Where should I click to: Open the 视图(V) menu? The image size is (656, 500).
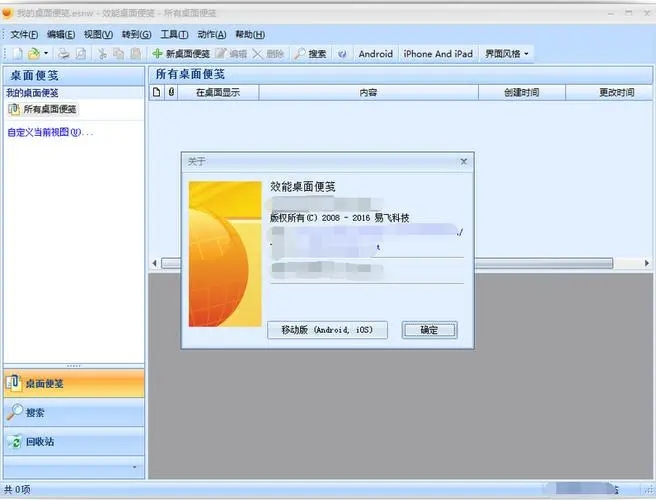coord(98,34)
